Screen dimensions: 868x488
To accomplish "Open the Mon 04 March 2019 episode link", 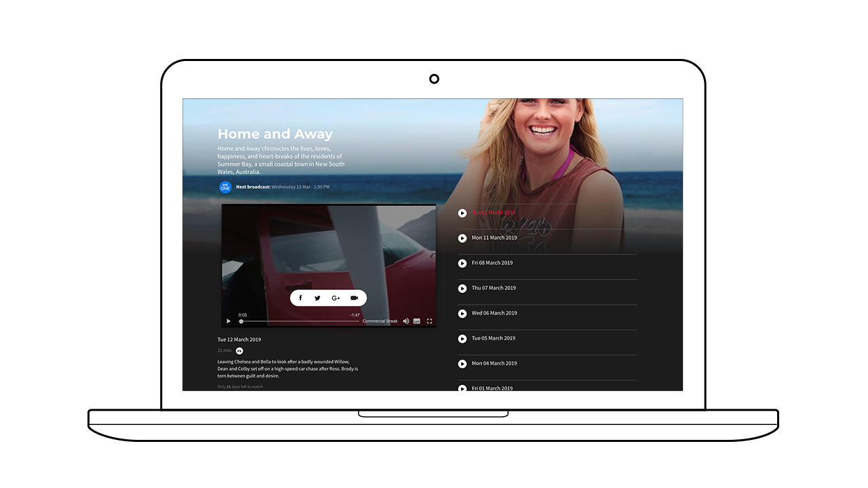I will (494, 363).
